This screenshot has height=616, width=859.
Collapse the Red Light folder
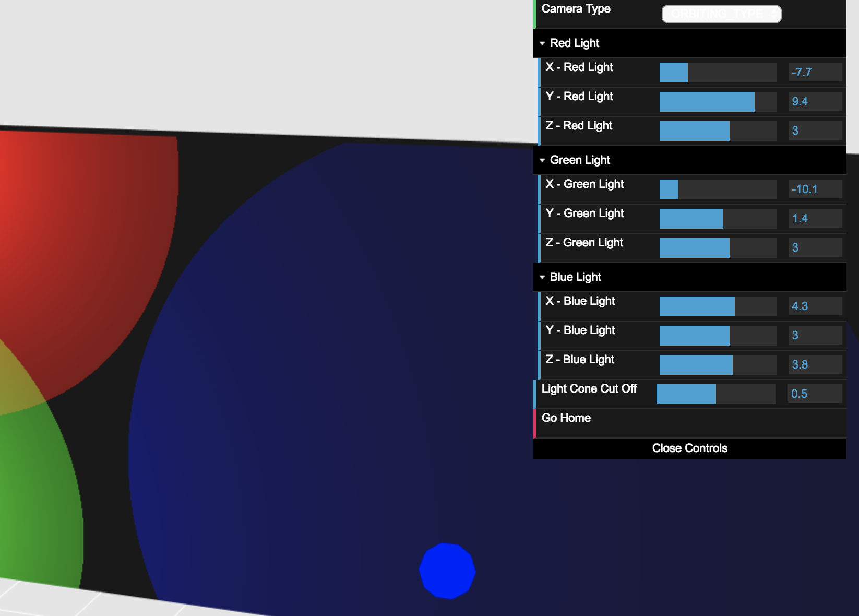coord(690,43)
